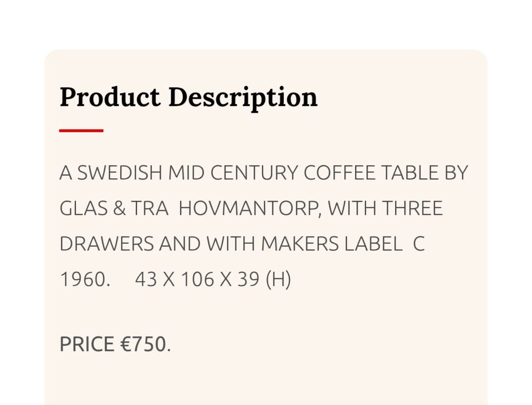Click the letter "C" after MAKERS LABEL
The width and height of the screenshot is (532, 405).
pyautogui.click(x=419, y=244)
